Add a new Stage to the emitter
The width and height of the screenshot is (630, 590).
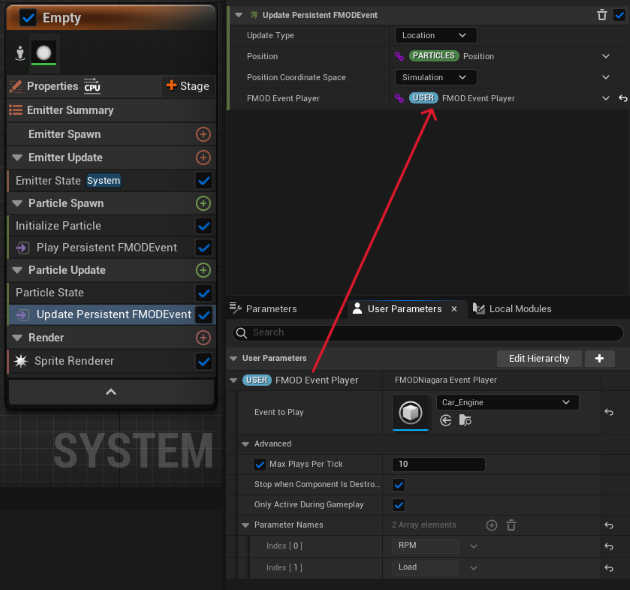[x=188, y=86]
